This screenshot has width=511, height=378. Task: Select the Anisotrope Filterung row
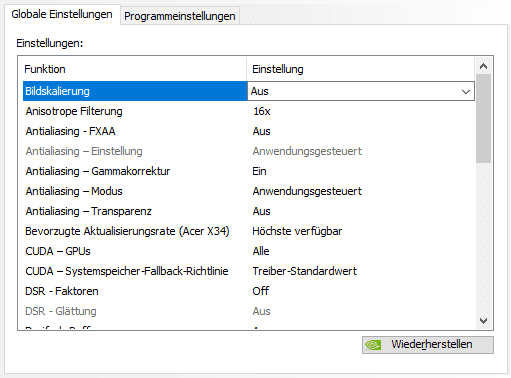249,111
